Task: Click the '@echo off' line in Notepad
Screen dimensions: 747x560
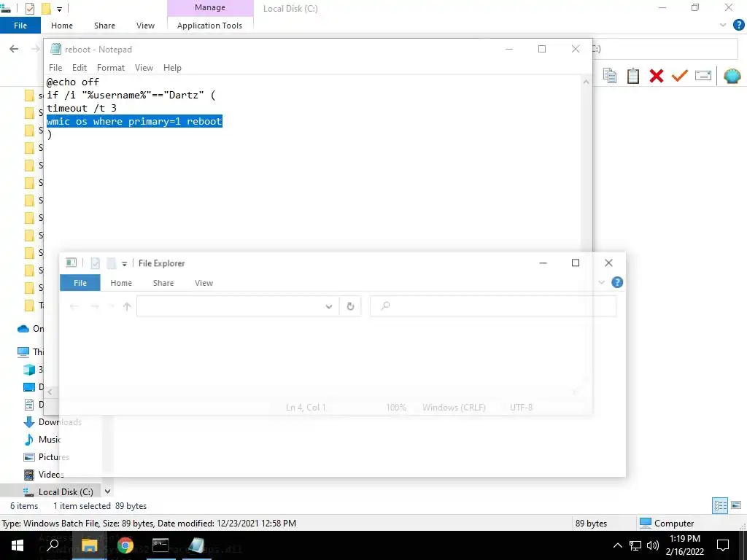Action: pyautogui.click(x=73, y=82)
